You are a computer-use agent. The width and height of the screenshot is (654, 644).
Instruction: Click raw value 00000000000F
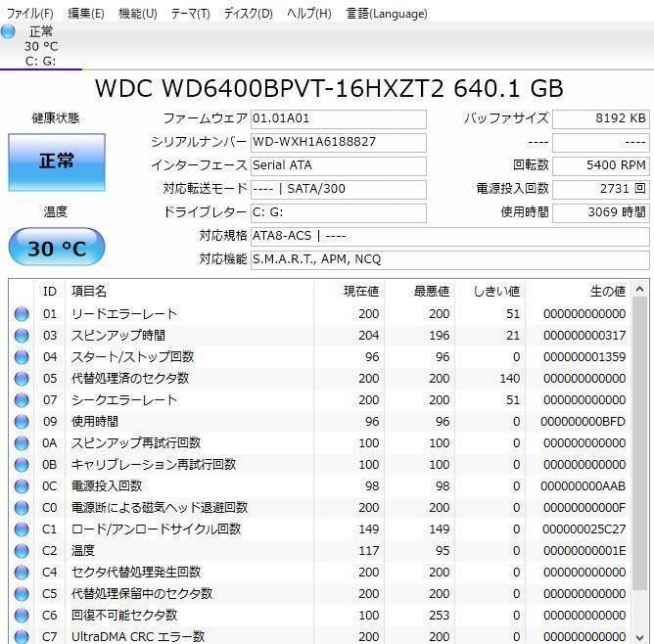(x=584, y=508)
